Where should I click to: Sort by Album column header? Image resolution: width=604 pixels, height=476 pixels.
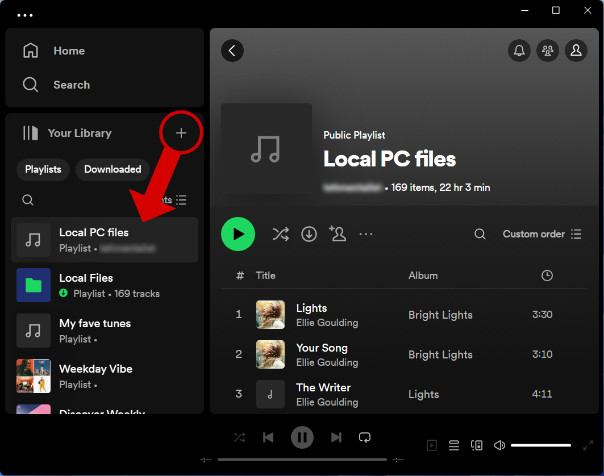point(423,275)
